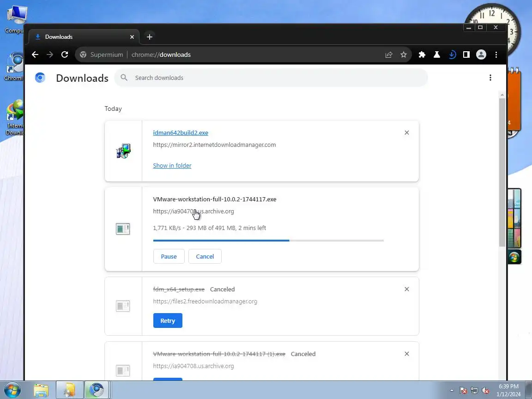Click the forward navigation arrow
Image resolution: width=532 pixels, height=399 pixels.
(50, 54)
